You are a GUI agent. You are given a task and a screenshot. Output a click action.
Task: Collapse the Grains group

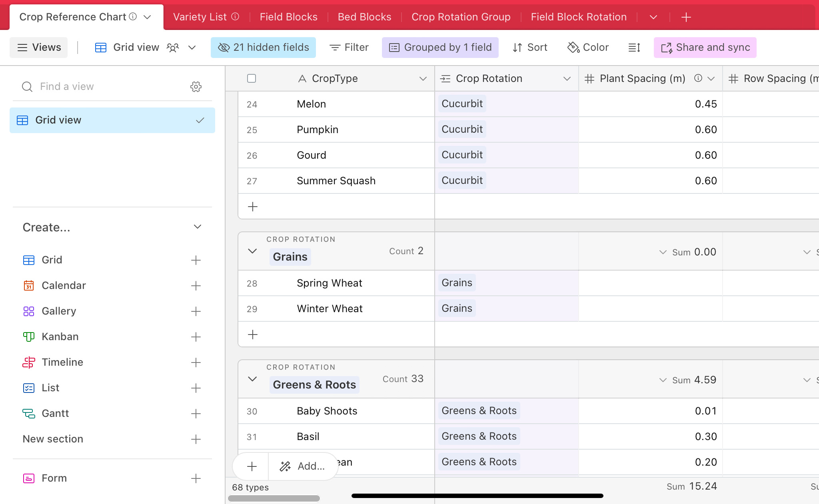(x=252, y=251)
